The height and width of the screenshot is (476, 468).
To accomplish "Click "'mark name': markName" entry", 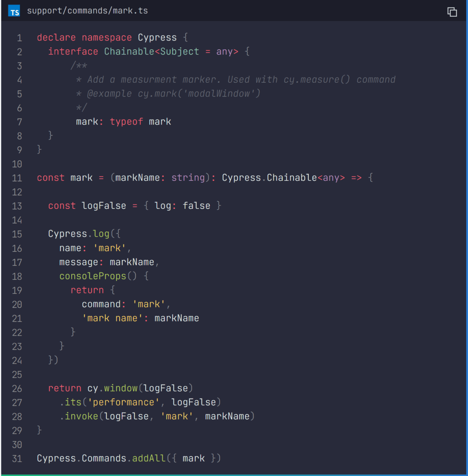I will tap(140, 318).
